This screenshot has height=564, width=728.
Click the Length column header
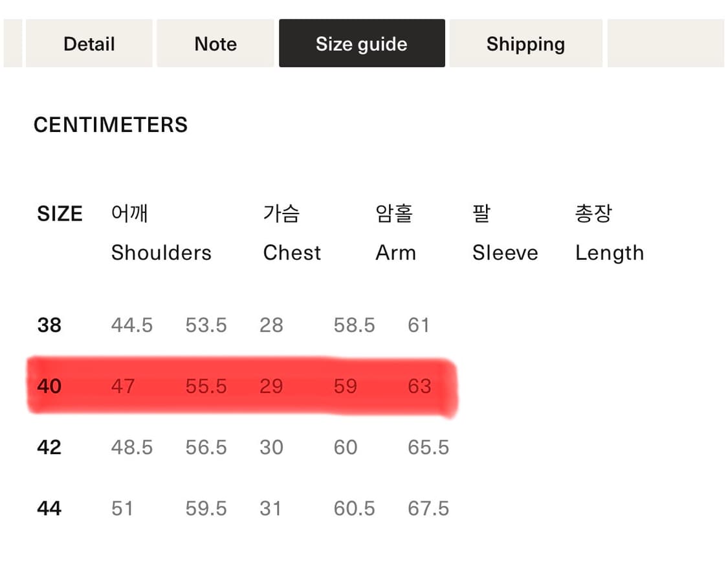609,252
